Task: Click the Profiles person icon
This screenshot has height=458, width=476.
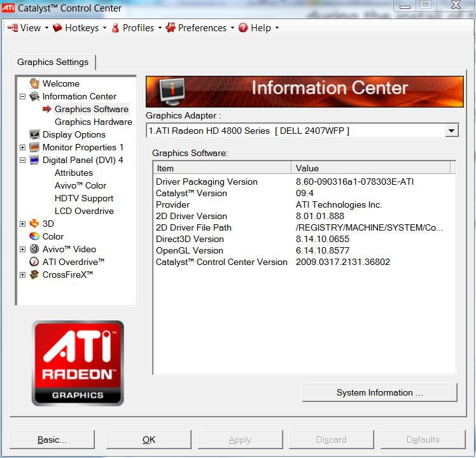Action: point(115,28)
